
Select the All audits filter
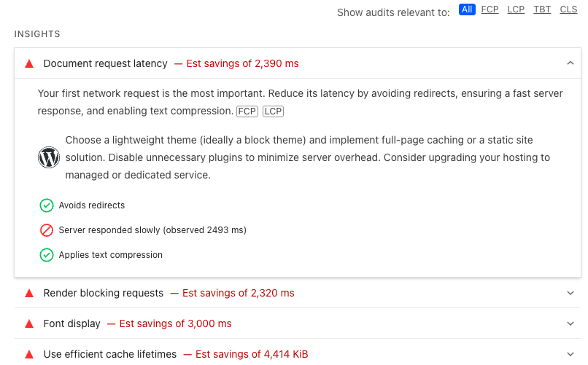467,9
